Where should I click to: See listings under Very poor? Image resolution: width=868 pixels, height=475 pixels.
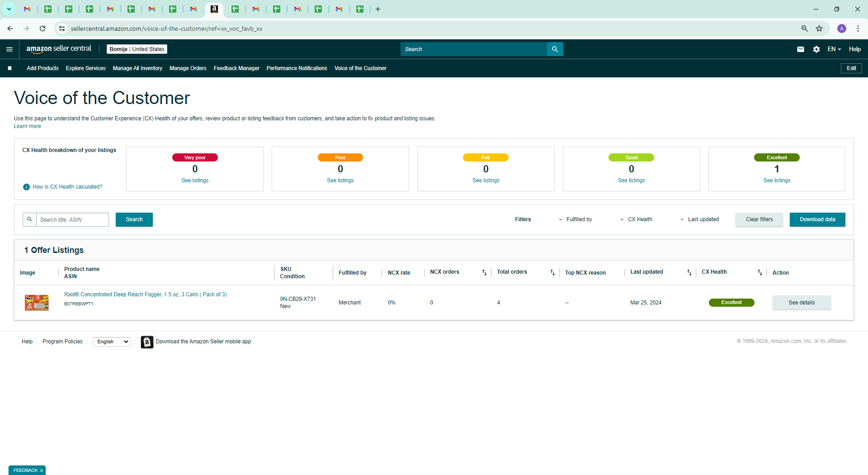(195, 180)
